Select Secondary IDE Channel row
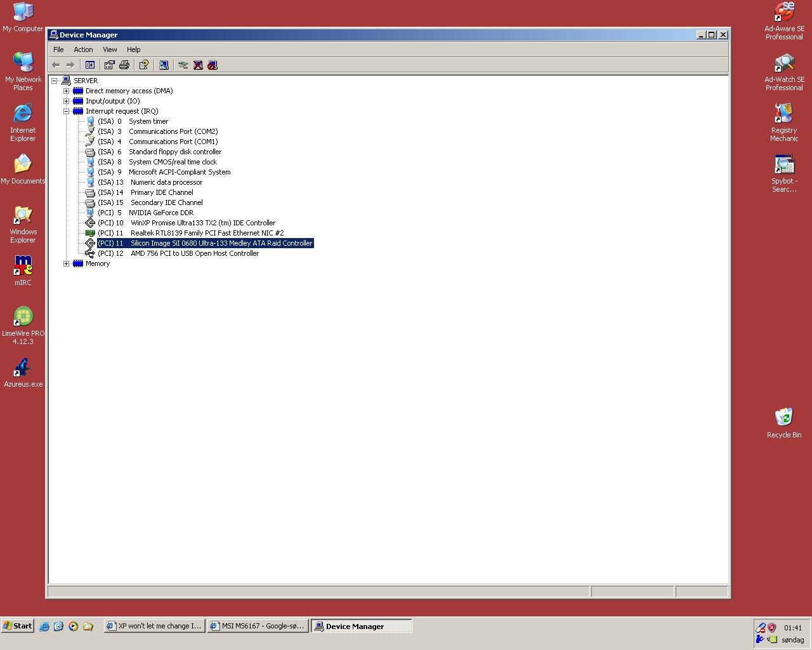The image size is (812, 650). click(150, 202)
